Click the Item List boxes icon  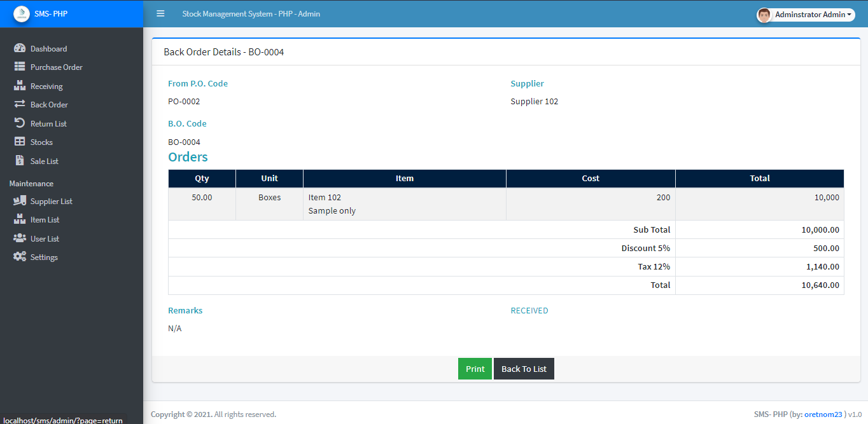[x=19, y=219]
